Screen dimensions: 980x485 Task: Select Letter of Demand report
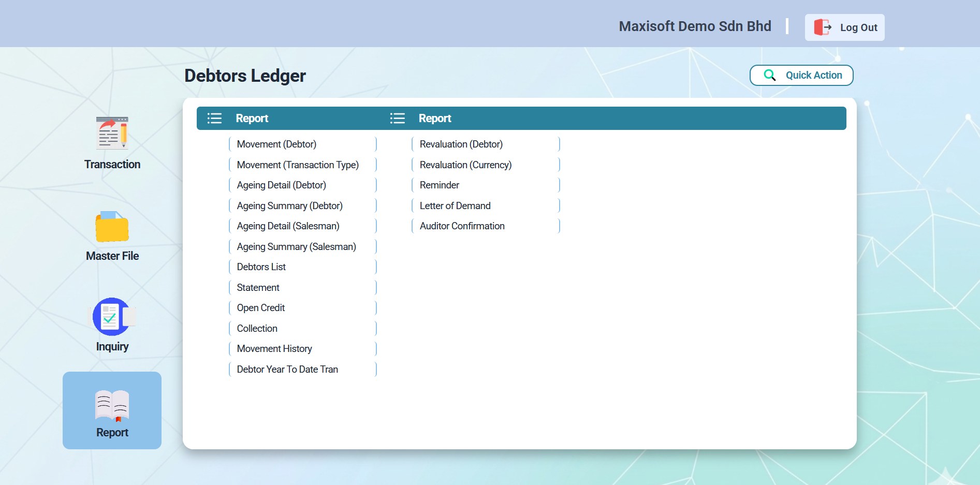[x=486, y=205]
